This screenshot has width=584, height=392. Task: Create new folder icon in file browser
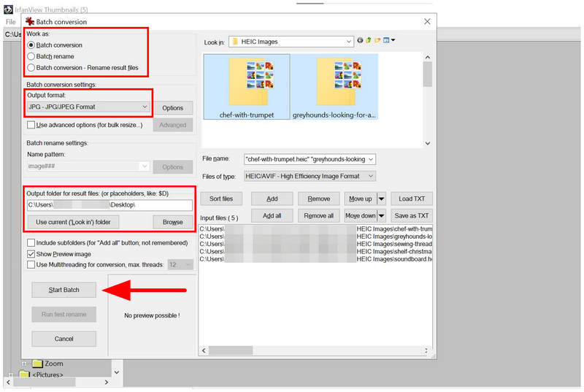point(377,40)
